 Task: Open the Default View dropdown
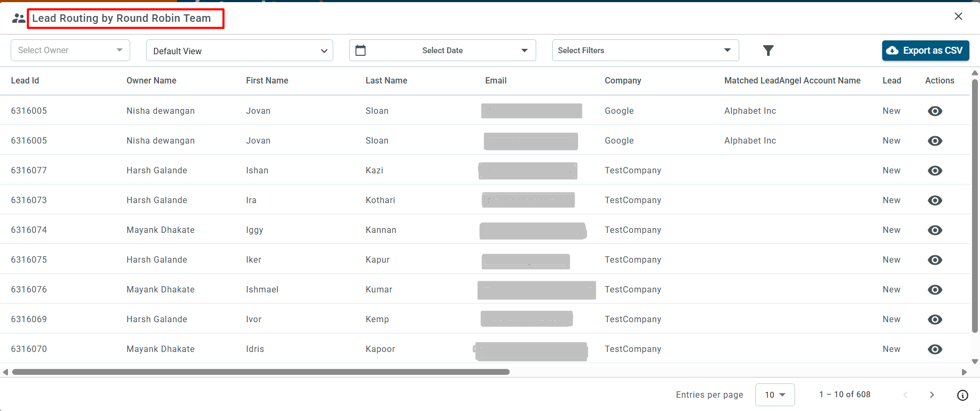click(240, 51)
